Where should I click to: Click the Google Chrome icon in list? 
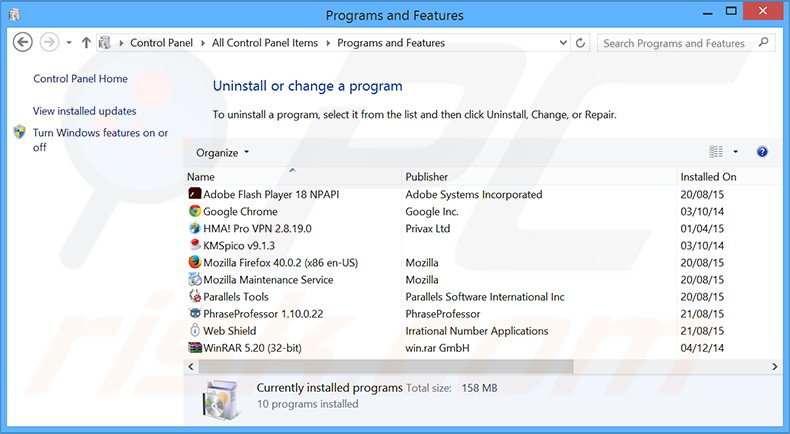pos(194,211)
